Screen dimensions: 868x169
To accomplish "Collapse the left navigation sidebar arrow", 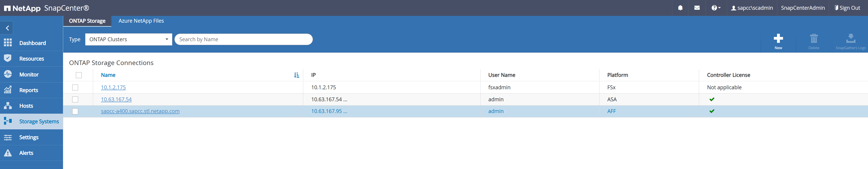I will point(7,28).
